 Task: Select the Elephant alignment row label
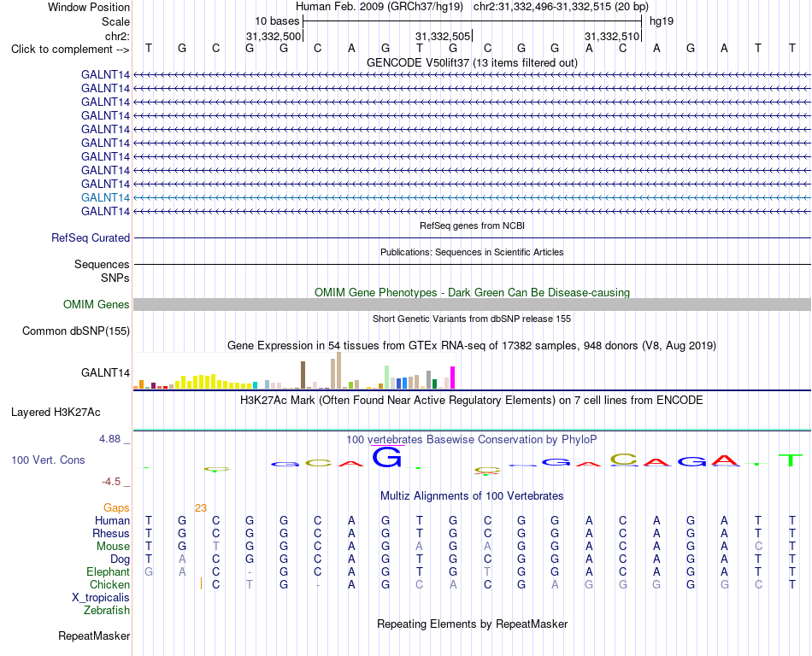coord(108,571)
